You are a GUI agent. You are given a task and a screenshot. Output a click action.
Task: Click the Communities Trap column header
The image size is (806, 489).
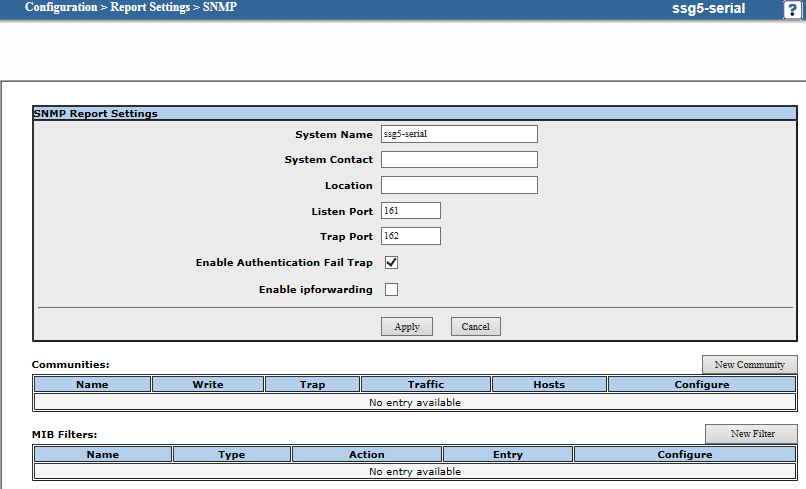click(312, 384)
